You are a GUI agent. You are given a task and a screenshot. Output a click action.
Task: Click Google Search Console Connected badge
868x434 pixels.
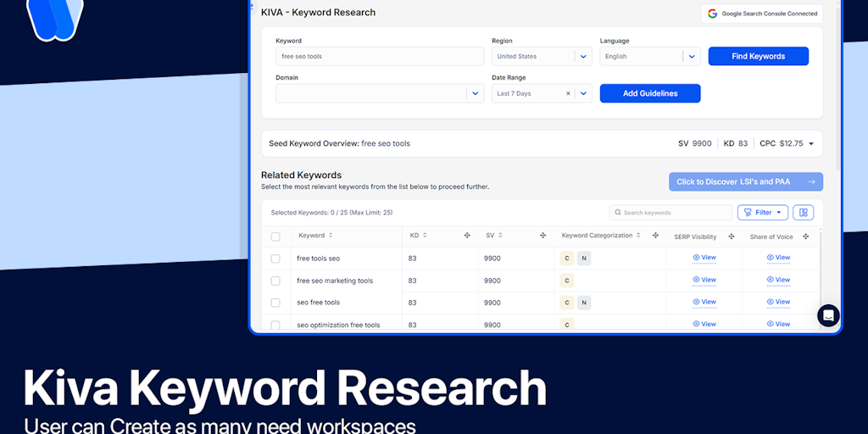click(x=762, y=14)
